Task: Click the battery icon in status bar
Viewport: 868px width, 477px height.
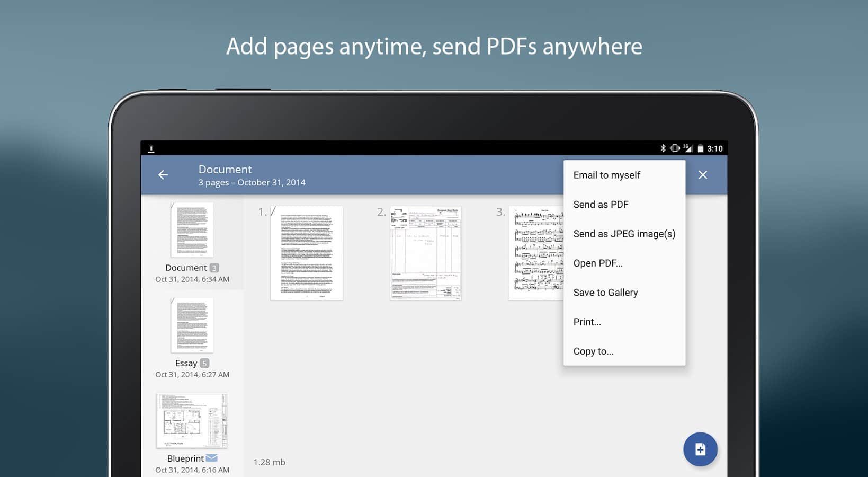Action: point(700,148)
